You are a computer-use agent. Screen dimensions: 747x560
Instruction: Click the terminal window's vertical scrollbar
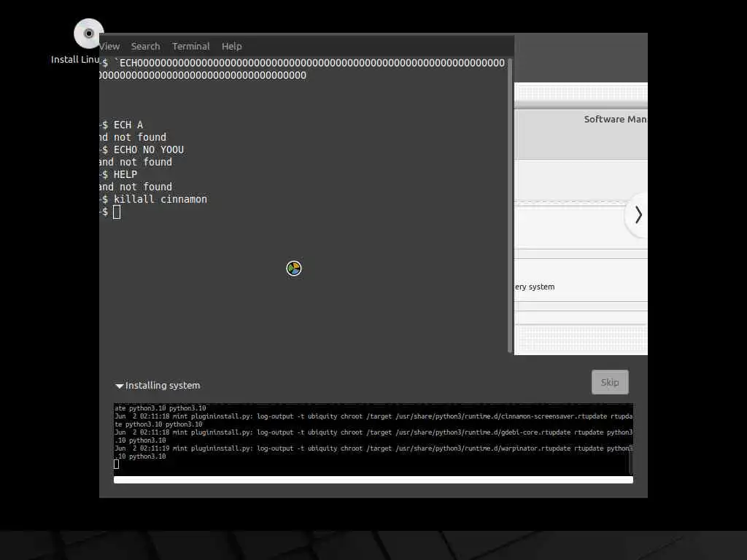pos(510,206)
